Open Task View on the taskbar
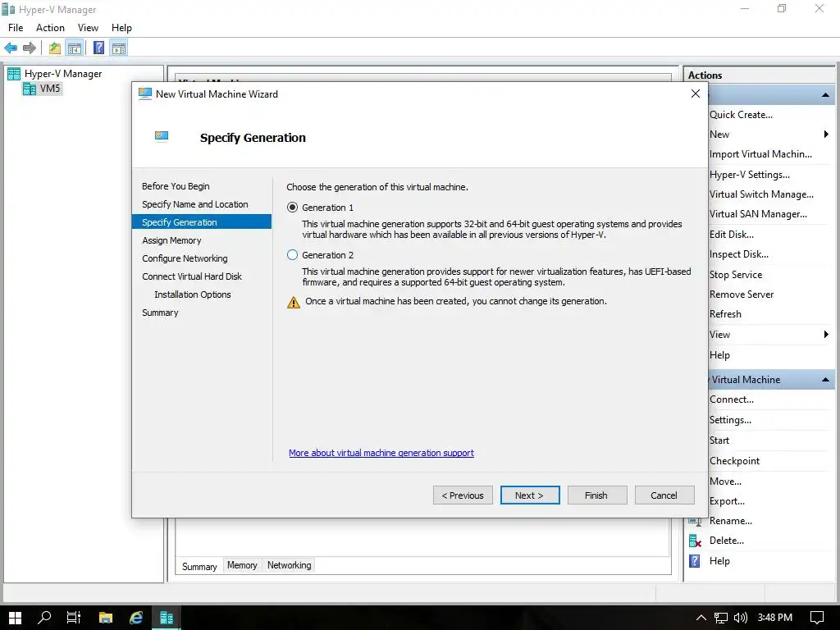The width and height of the screenshot is (840, 630). point(73,618)
